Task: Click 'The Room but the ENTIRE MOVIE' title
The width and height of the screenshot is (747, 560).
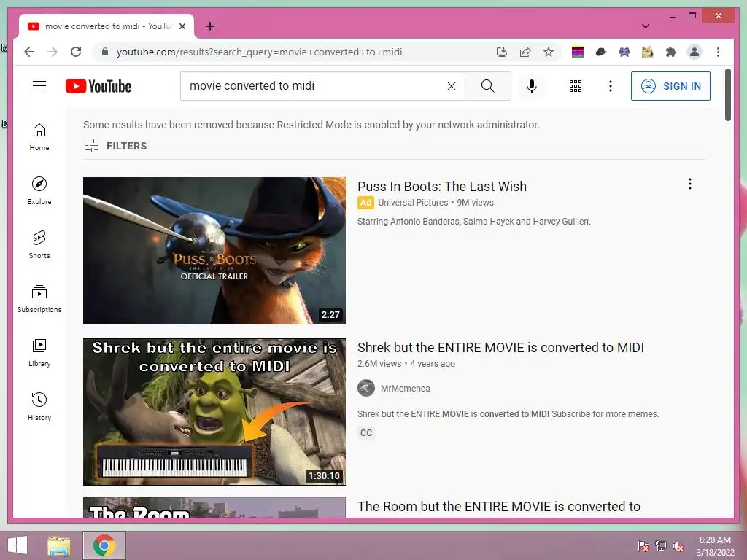Action: (x=499, y=507)
